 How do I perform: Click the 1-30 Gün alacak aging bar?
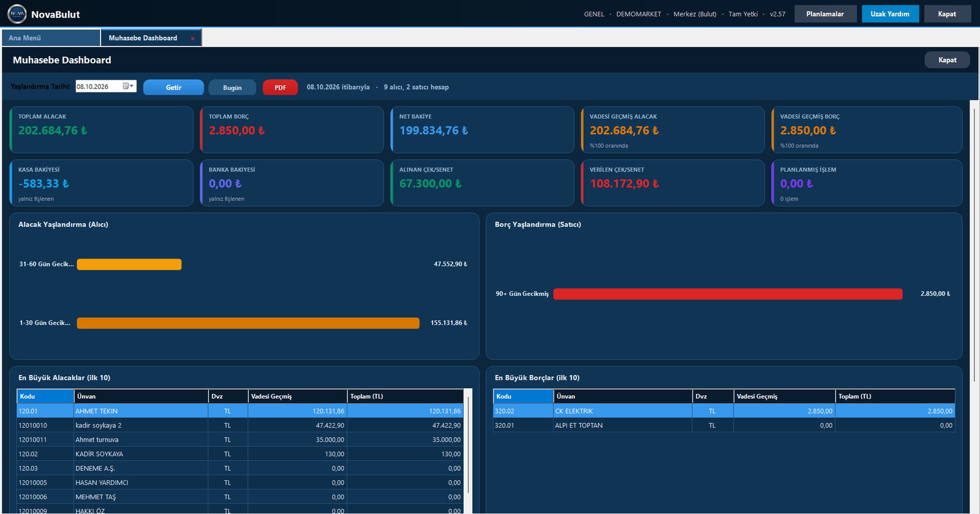(x=248, y=323)
